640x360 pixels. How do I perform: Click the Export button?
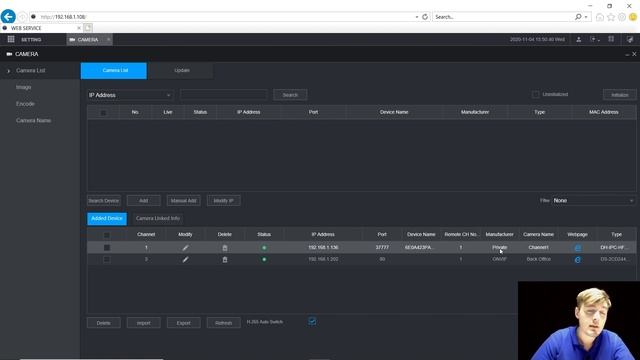click(184, 323)
